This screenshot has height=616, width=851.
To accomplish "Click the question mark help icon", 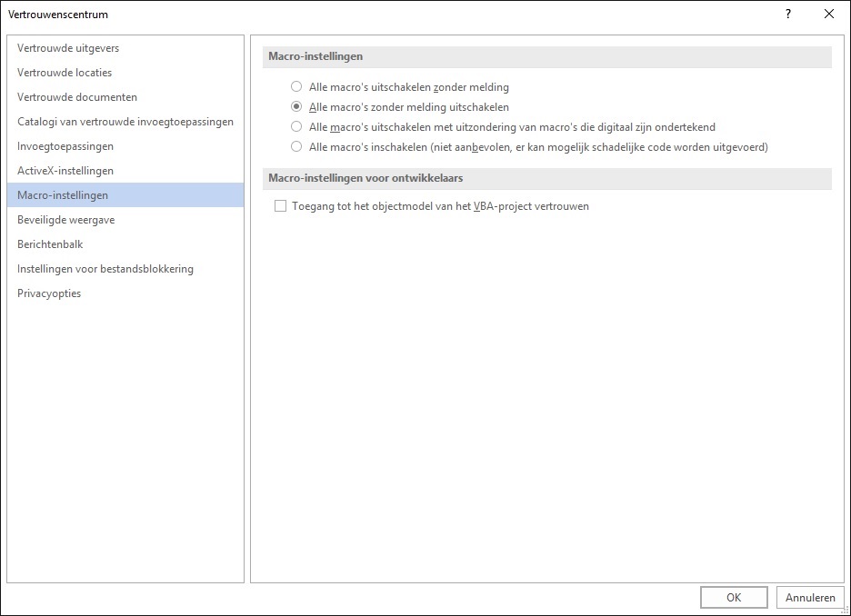I will pyautogui.click(x=788, y=15).
